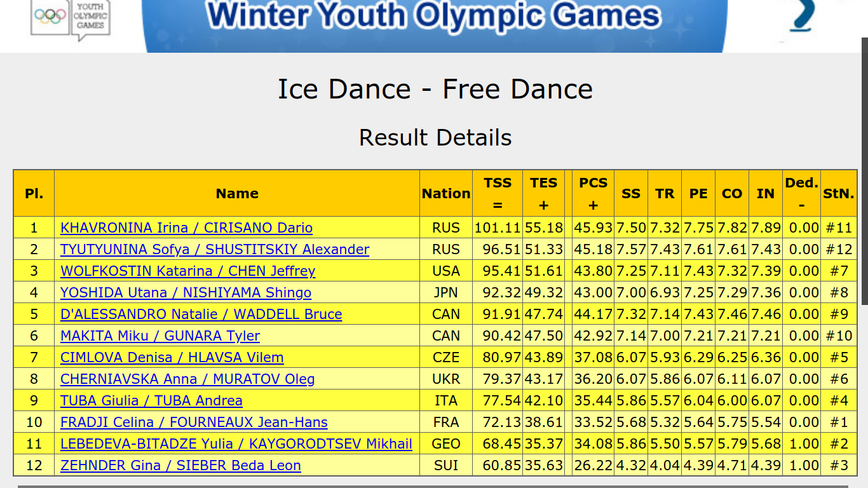Viewport: 868px width, 488px height.
Task: Follow the WOLFKOSTIN Katarina / CHEN Jeffrey link
Action: tap(187, 271)
